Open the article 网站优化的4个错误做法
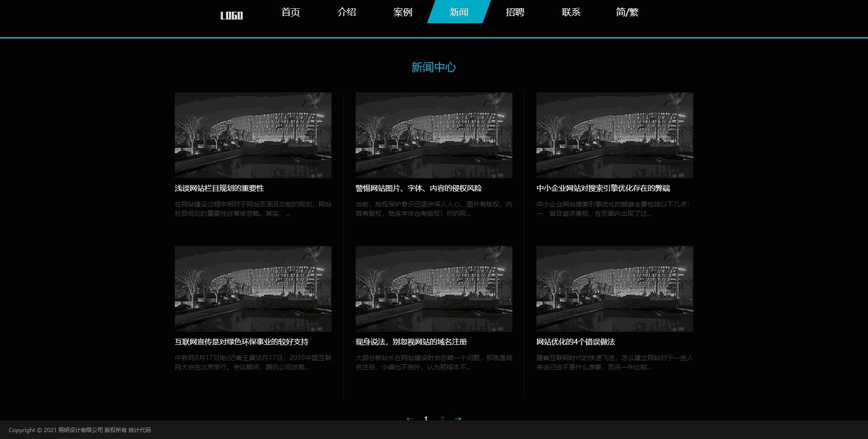This screenshot has width=868, height=439. (x=575, y=342)
